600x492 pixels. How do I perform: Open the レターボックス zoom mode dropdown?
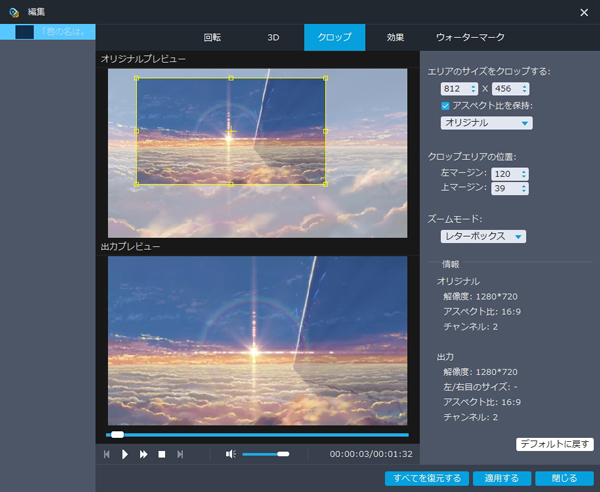tap(483, 236)
